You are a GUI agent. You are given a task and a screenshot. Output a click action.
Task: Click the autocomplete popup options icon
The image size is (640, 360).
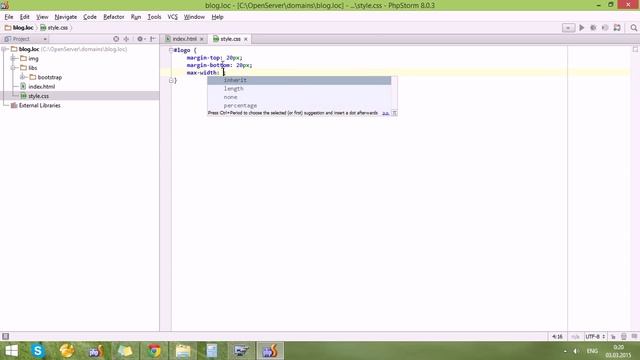tap(394, 113)
